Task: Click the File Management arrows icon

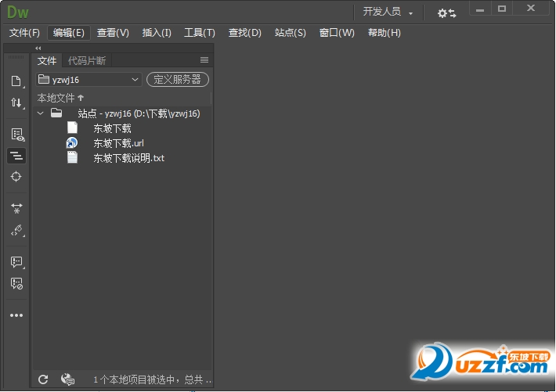Action: [16, 102]
